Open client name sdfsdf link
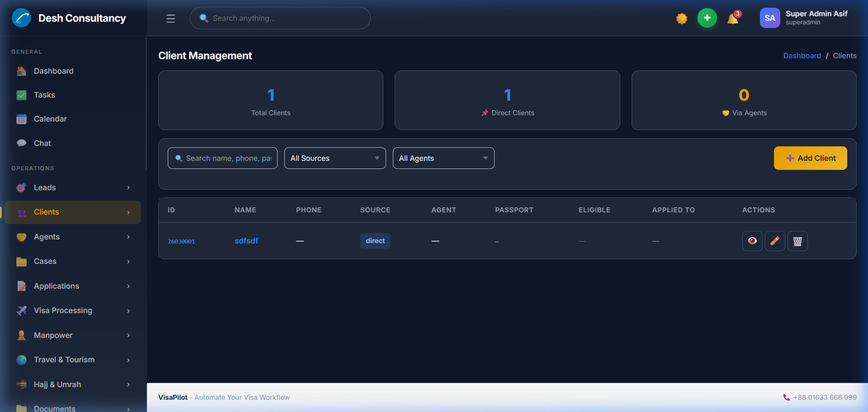 click(x=246, y=241)
